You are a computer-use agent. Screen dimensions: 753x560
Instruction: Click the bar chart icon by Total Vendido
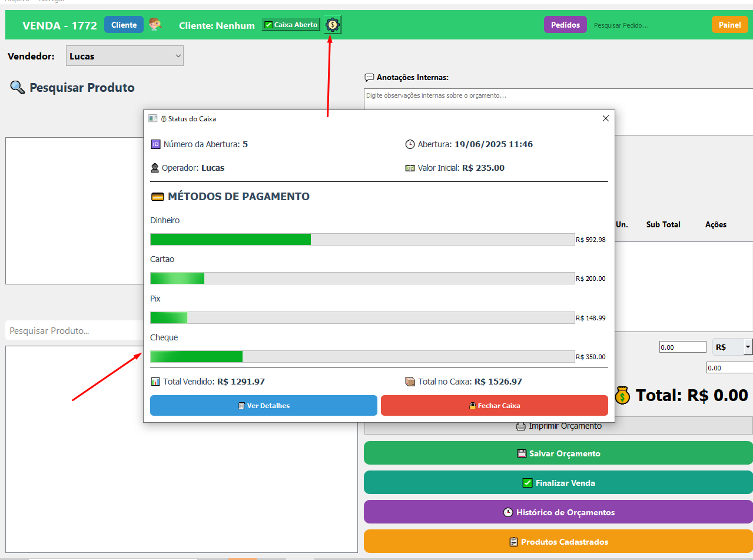(x=155, y=382)
